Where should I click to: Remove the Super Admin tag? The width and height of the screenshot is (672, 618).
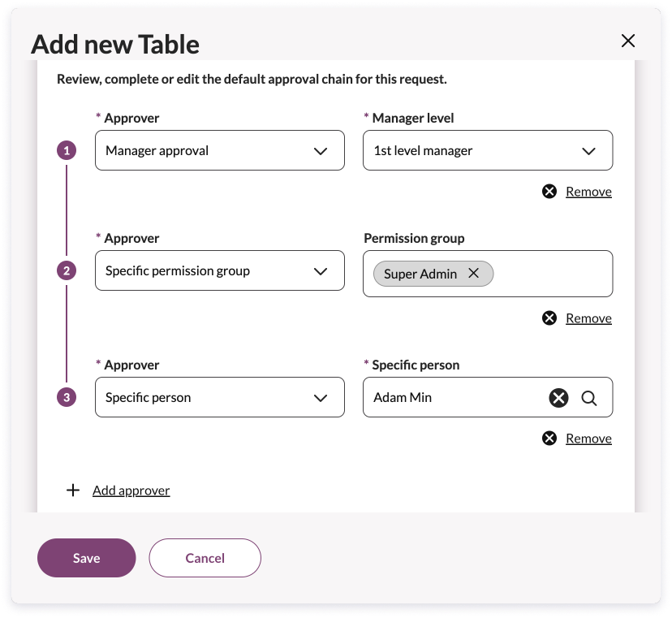click(x=474, y=273)
